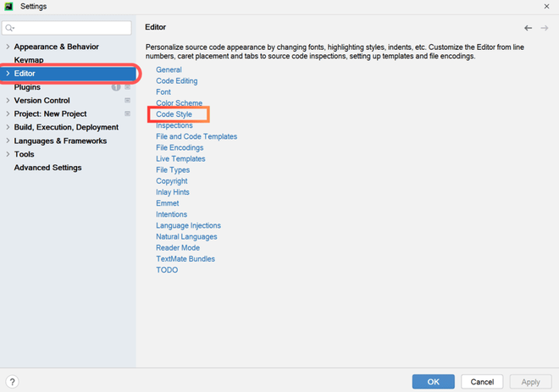Click the Plugins update count badge
This screenshot has width=559, height=392.
pyautogui.click(x=116, y=86)
